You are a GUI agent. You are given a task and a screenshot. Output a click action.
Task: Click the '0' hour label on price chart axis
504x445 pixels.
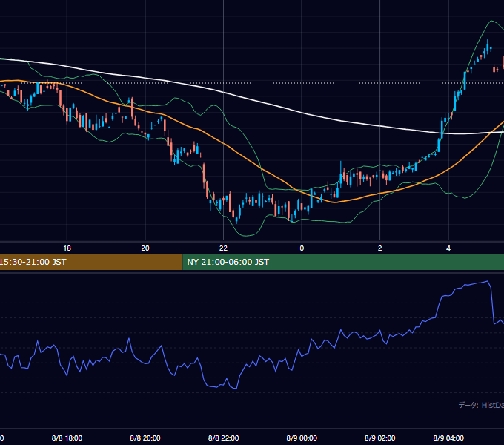[302, 248]
